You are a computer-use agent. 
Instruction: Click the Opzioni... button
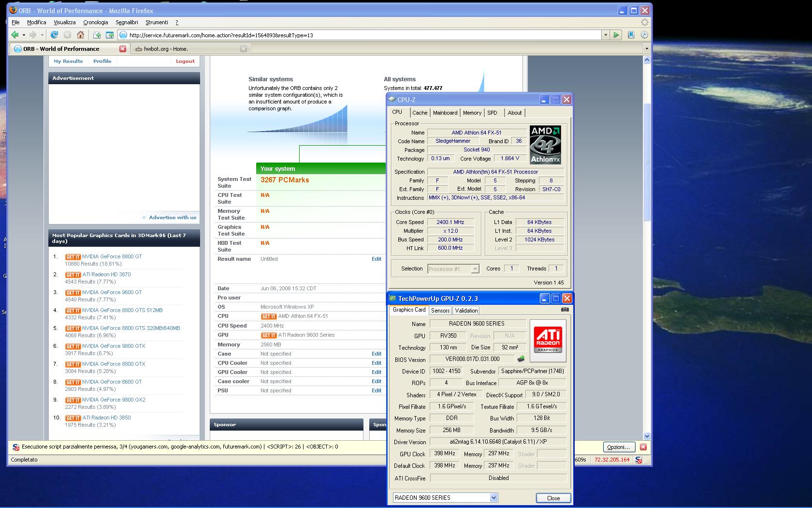click(619, 447)
